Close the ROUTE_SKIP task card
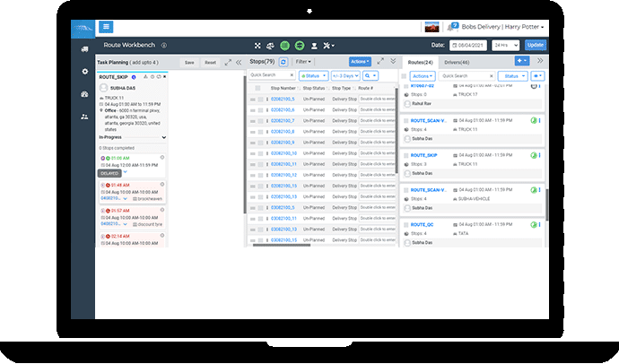619x364 pixels. point(165,77)
